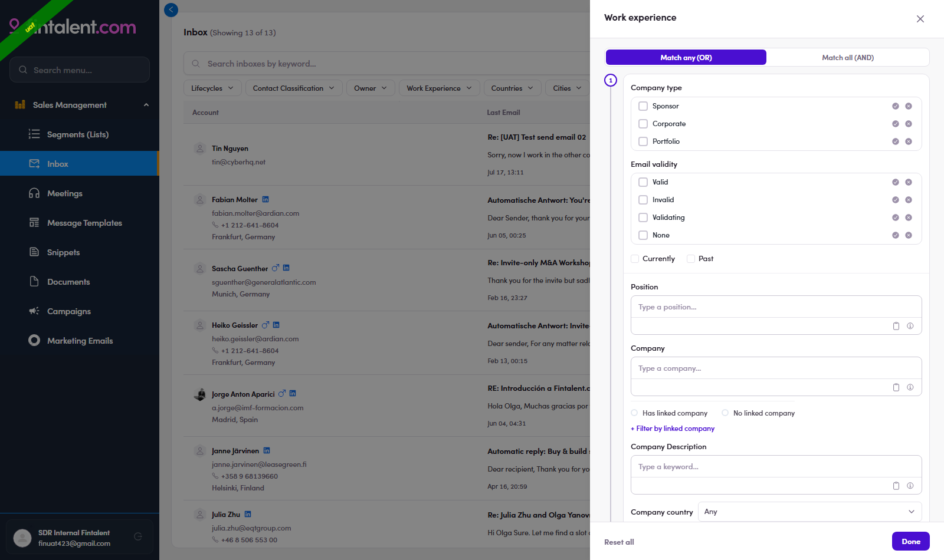Check the Corporate company type checkbox
This screenshot has width=944, height=560.
point(643,124)
